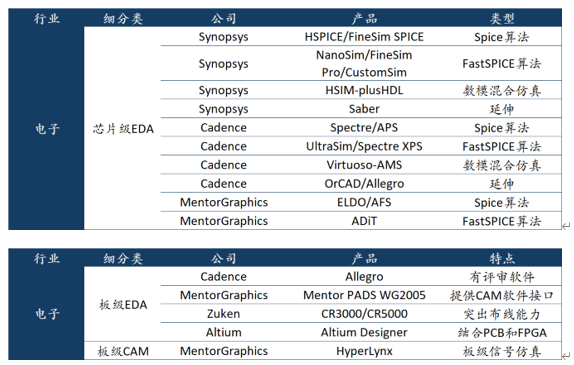Click the HSPICE/FineSim SPICE product cell
The width and height of the screenshot is (574, 365).
pos(364,37)
